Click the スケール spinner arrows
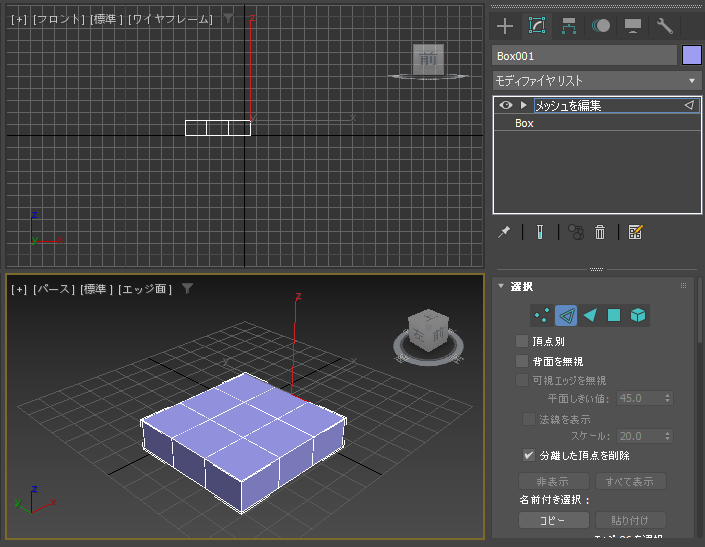This screenshot has height=547, width=705. [668, 436]
